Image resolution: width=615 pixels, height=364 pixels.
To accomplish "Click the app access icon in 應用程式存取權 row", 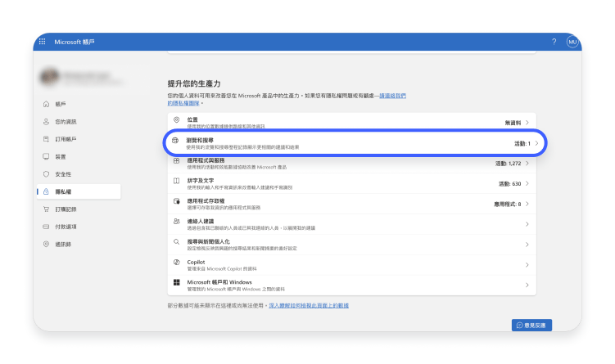I will [177, 201].
